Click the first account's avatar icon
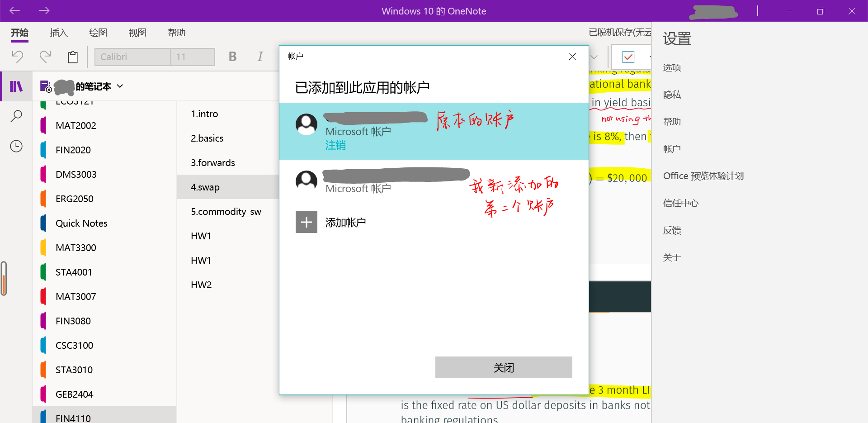This screenshot has width=868, height=423. (x=307, y=124)
